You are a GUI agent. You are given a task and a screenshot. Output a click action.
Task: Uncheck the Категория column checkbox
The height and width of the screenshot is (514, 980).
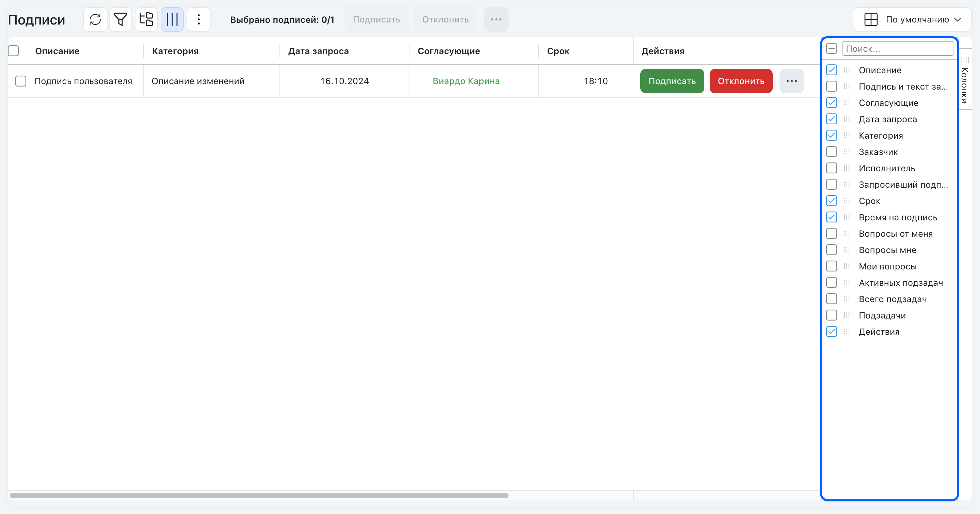click(x=832, y=136)
